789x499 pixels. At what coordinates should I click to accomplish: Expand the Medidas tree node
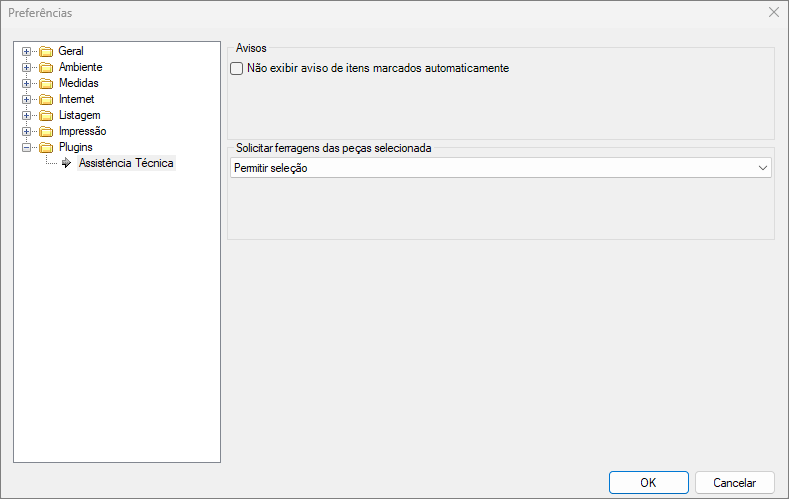(26, 83)
